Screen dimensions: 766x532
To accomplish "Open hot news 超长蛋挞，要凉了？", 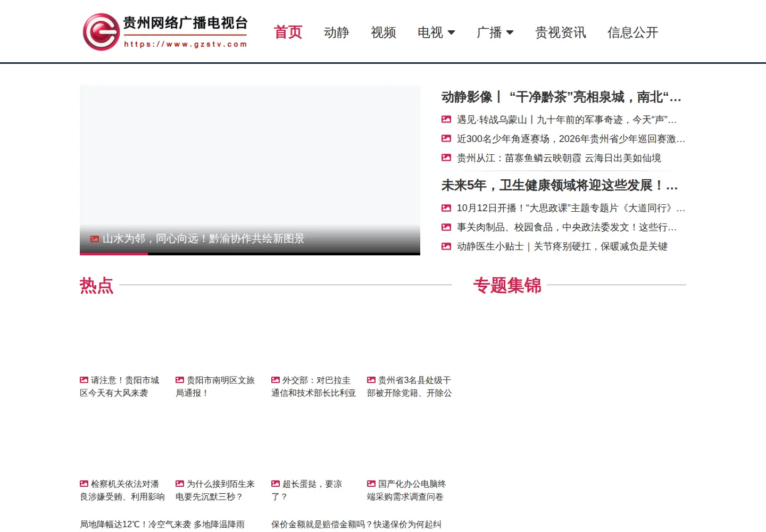I will pyautogui.click(x=307, y=491).
